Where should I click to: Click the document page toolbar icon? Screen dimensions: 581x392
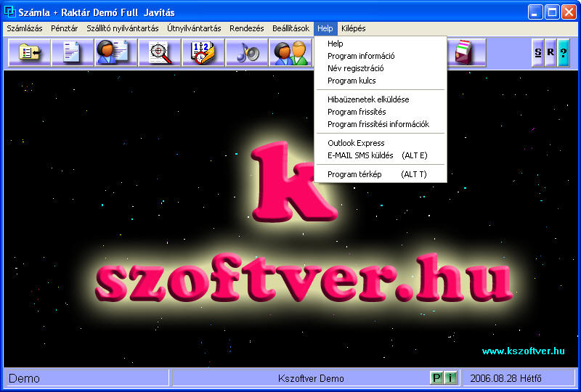[x=72, y=52]
